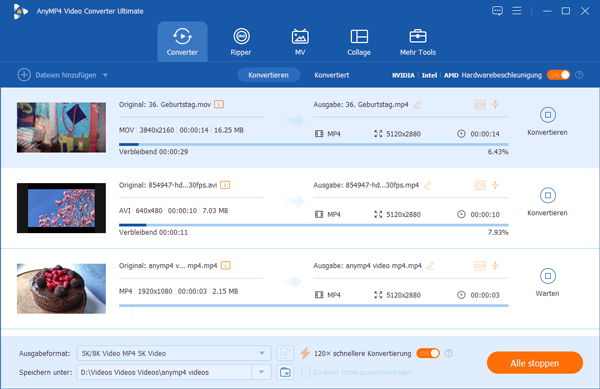The height and width of the screenshot is (389, 600).
Task: Edit ID3 metadata for anymp4 video mp4.mp4
Action: point(480,265)
